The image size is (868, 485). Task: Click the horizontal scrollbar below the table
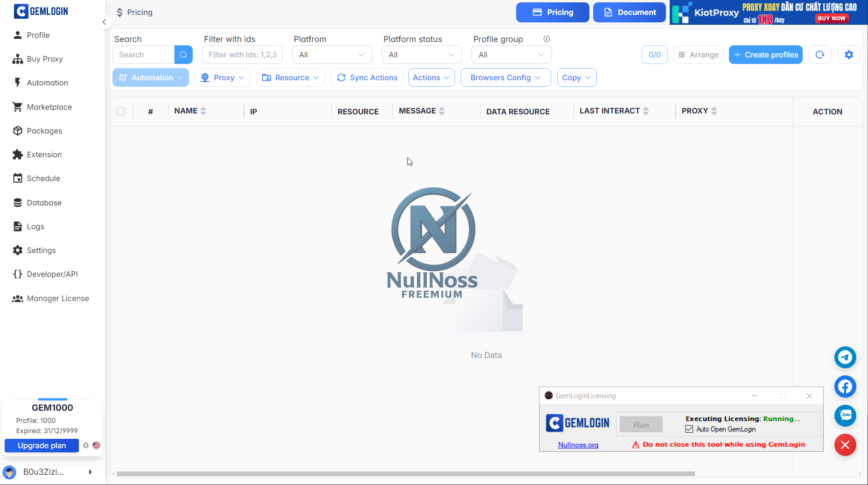(x=405, y=473)
